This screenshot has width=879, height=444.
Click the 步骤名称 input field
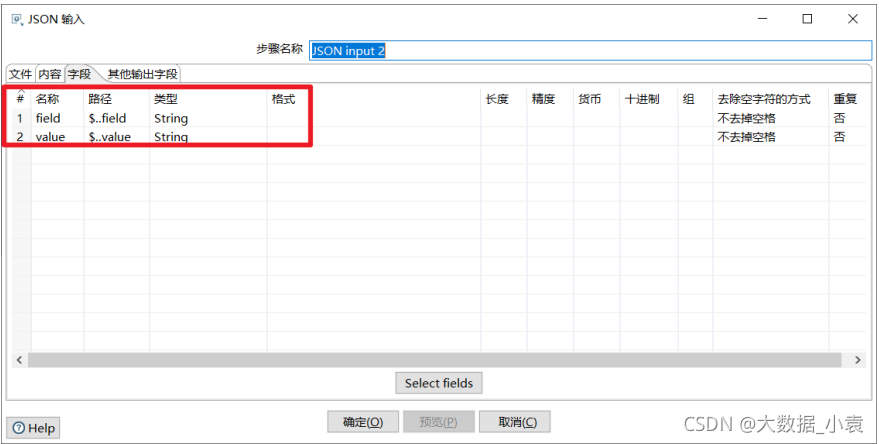(590, 50)
